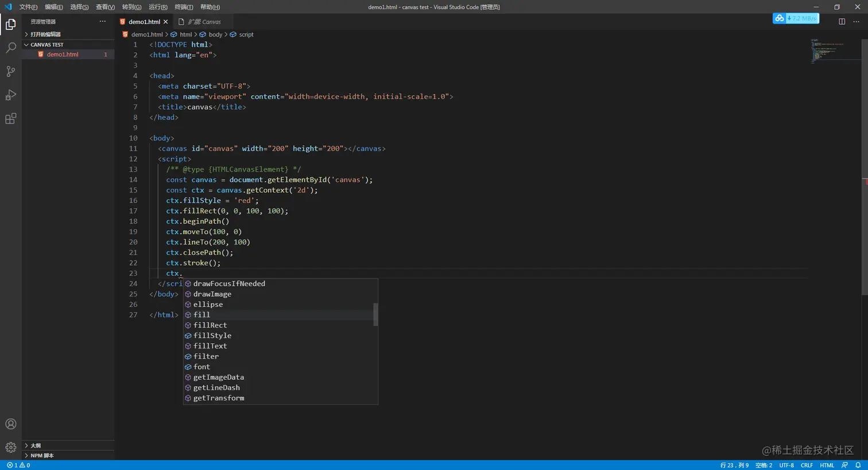Select fillRect from the autocomplete list

(210, 325)
